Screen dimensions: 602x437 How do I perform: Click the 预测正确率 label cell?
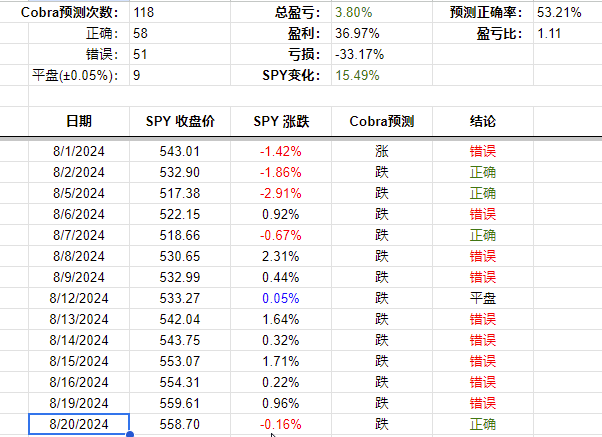483,12
